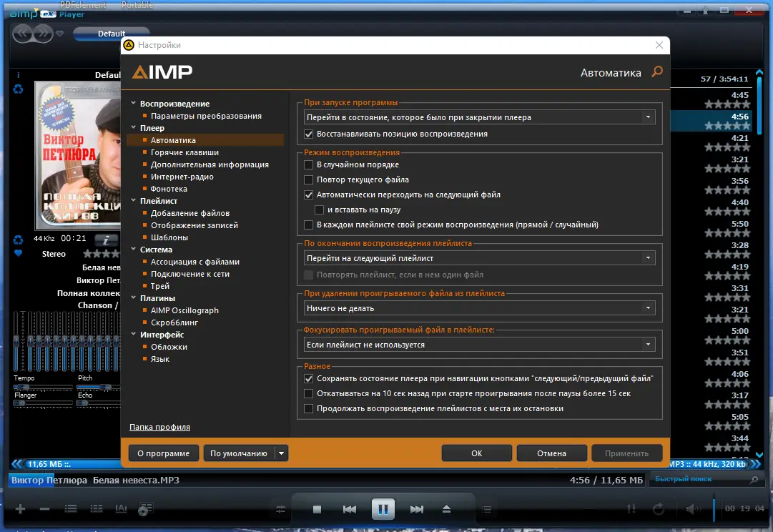This screenshot has width=773, height=532.
Task: Collapse the 'Система' tree section
Action: point(133,250)
